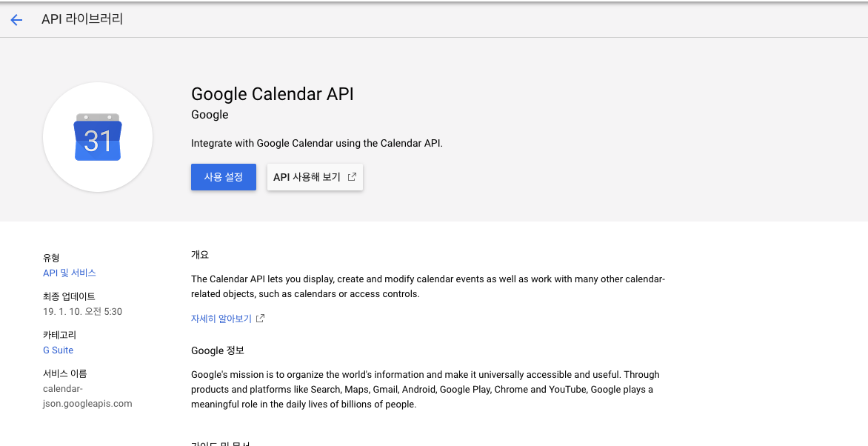This screenshot has height=446, width=868.
Task: Click external link icon beside 자세히 알아보기
Action: tap(259, 318)
